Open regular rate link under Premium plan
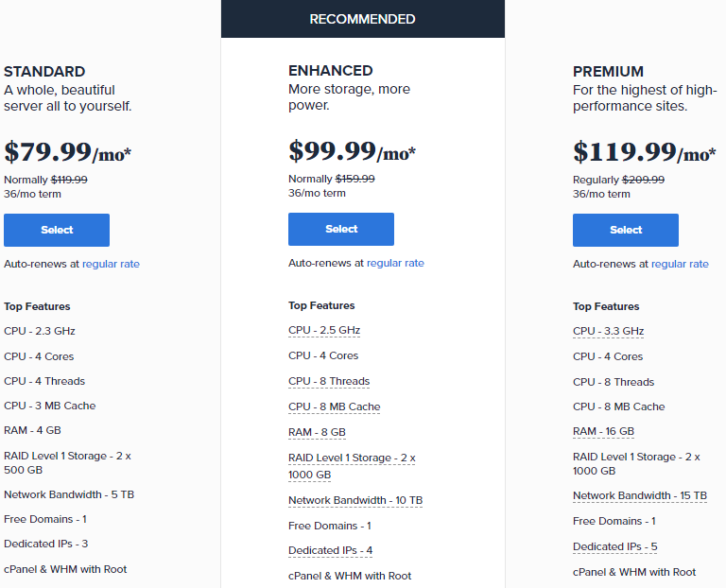Image resolution: width=726 pixels, height=588 pixels. (x=680, y=264)
